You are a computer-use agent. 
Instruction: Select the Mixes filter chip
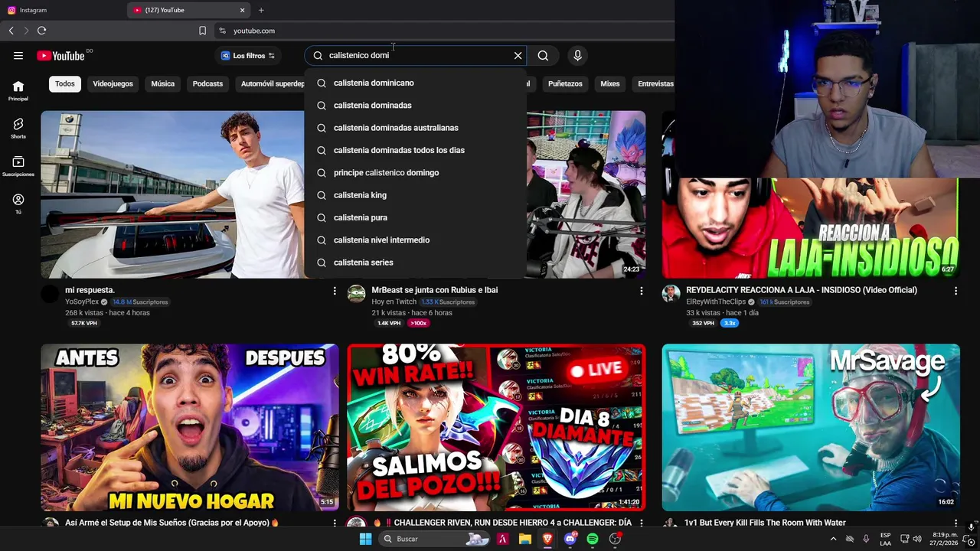click(610, 83)
